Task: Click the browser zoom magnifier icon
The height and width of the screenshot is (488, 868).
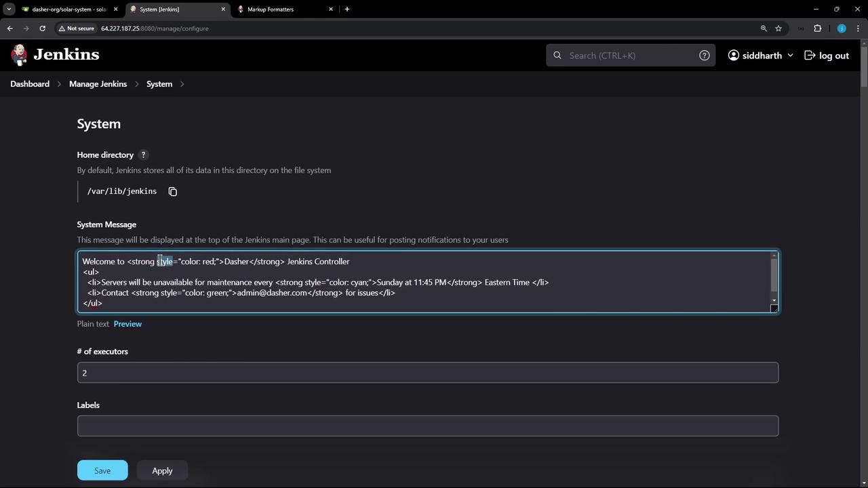Action: point(764,28)
